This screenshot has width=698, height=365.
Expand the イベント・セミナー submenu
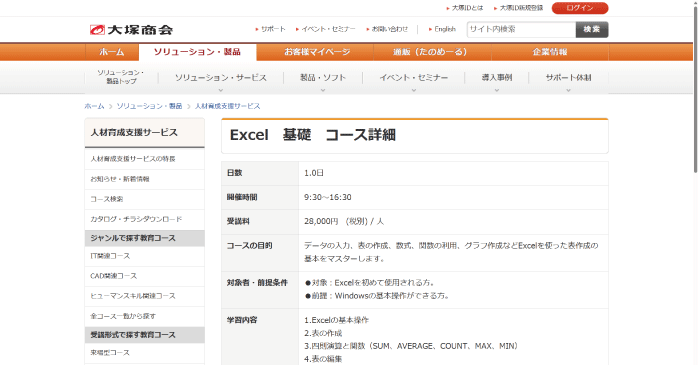click(x=414, y=78)
